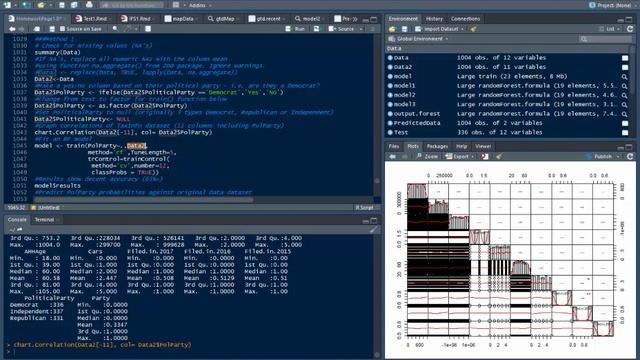Run the selected code with Run button
640x360 pixels.
coord(296,29)
